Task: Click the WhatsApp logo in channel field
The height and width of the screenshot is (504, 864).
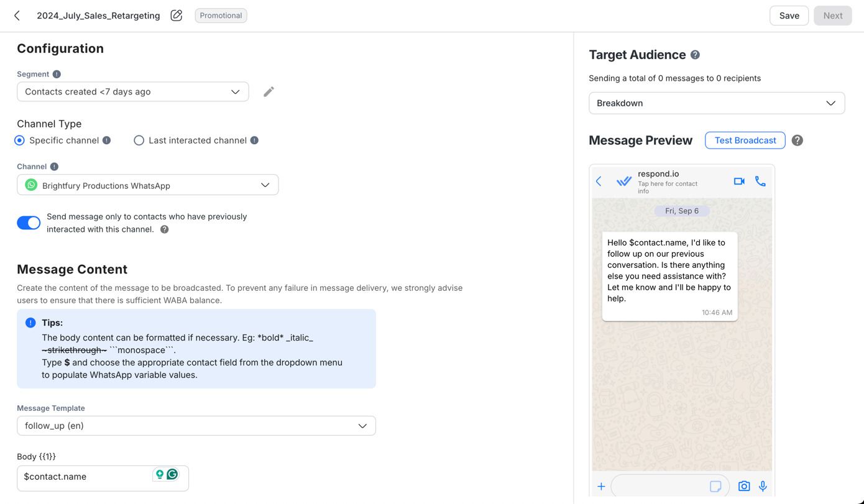Action: pos(31,185)
